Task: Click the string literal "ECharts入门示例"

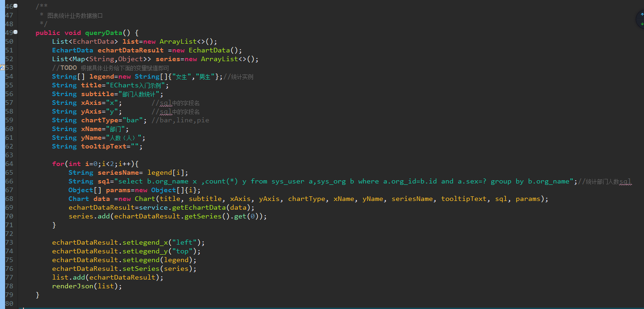Action: tap(135, 85)
